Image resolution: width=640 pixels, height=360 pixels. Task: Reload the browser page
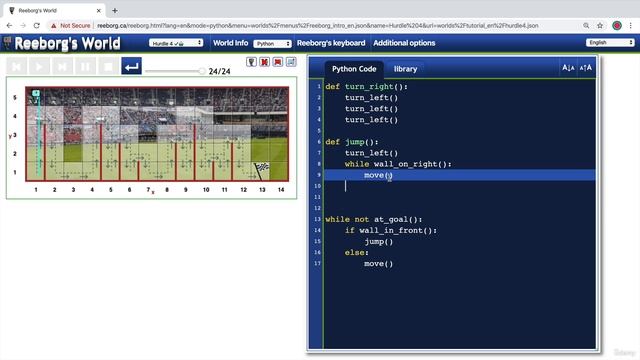point(37,25)
